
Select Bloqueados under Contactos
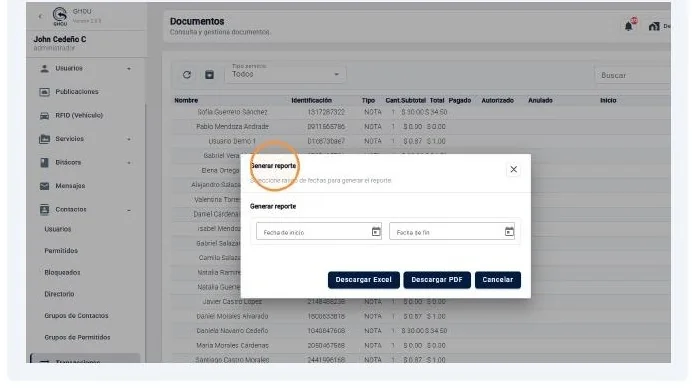click(x=62, y=272)
